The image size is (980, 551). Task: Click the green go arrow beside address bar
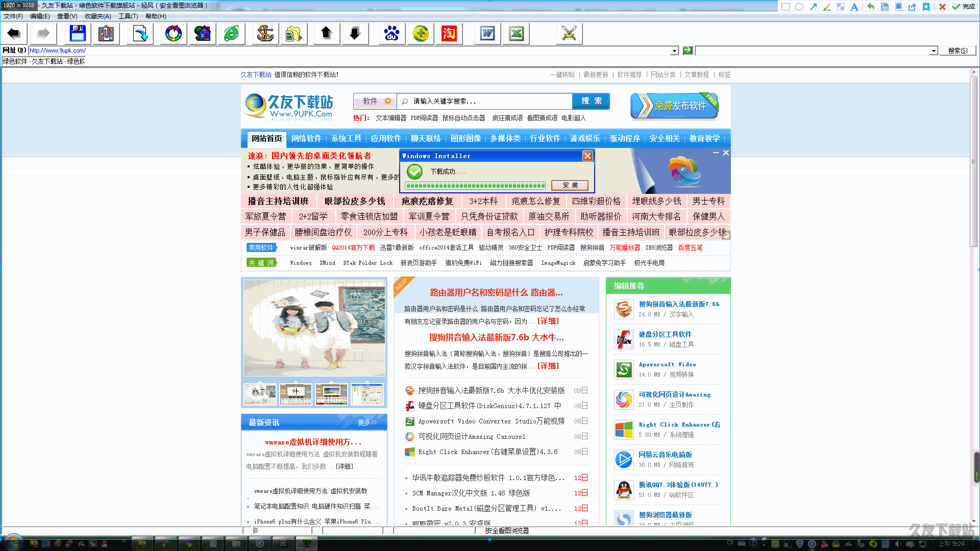pos(688,50)
